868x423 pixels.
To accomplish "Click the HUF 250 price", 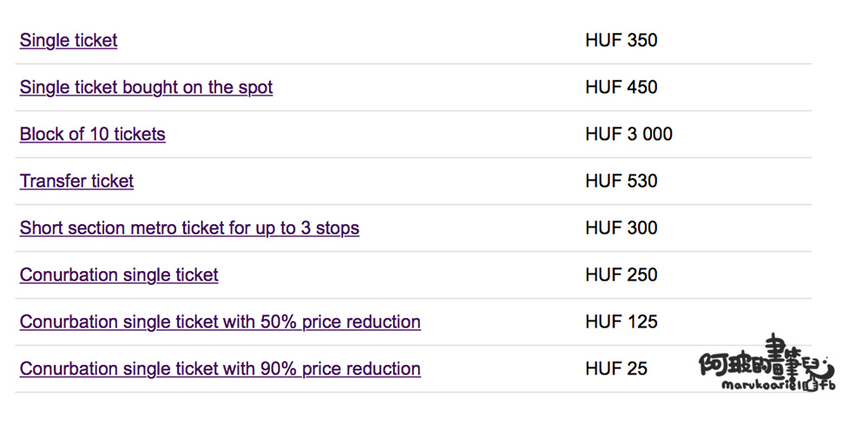I will 621,275.
